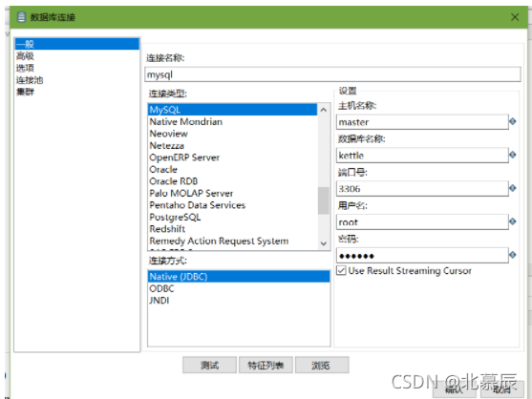Select ODBC connection method
The height and width of the screenshot is (399, 532).
coord(161,288)
